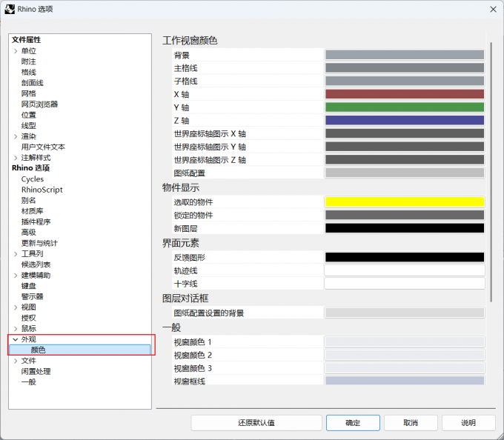Select 插件程序 in the tree

[x=36, y=221]
